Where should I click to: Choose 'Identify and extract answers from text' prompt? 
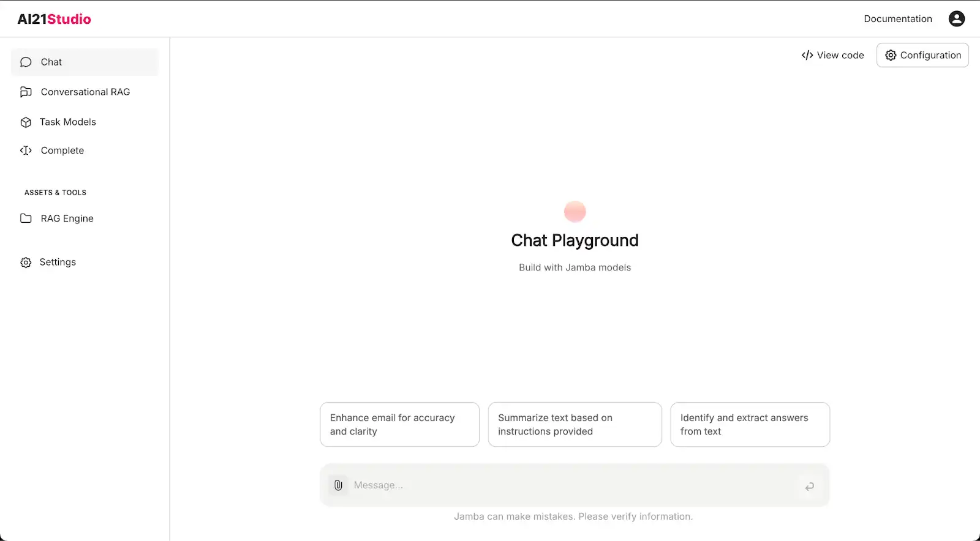pyautogui.click(x=750, y=425)
